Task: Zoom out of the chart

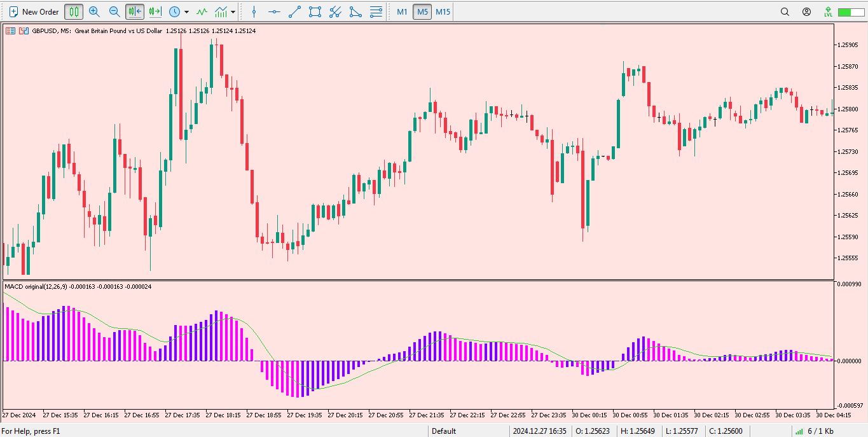Action: (x=114, y=11)
